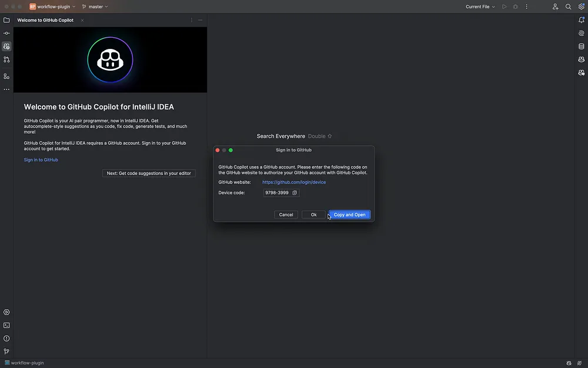Open Search Everywhere magnifier icon
588x368 pixels.
tap(568, 6)
